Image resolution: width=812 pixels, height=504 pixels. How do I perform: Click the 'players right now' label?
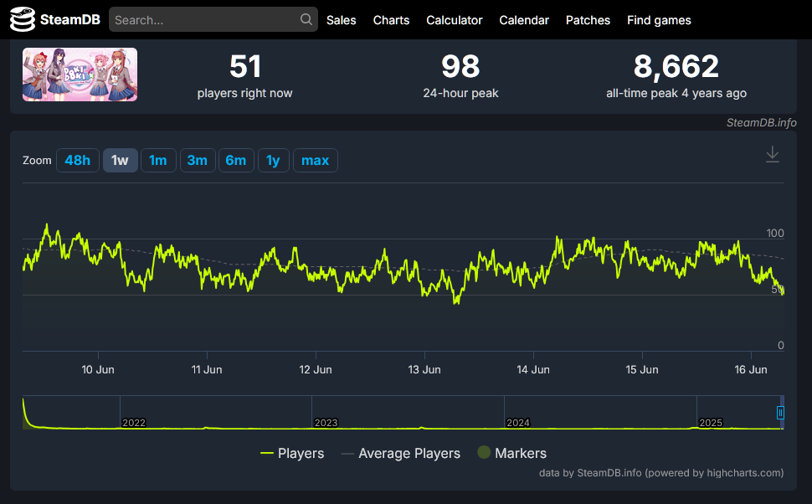coord(245,93)
